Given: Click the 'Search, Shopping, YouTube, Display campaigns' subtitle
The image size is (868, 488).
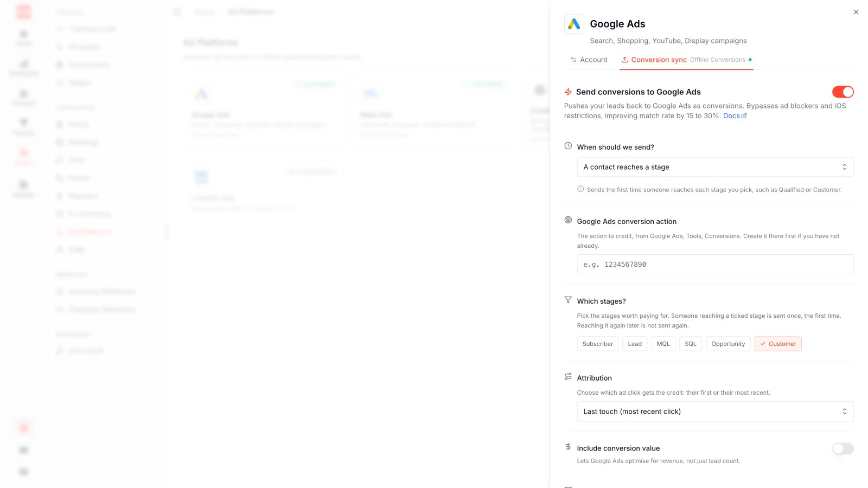Looking at the screenshot, I should click(x=668, y=41).
